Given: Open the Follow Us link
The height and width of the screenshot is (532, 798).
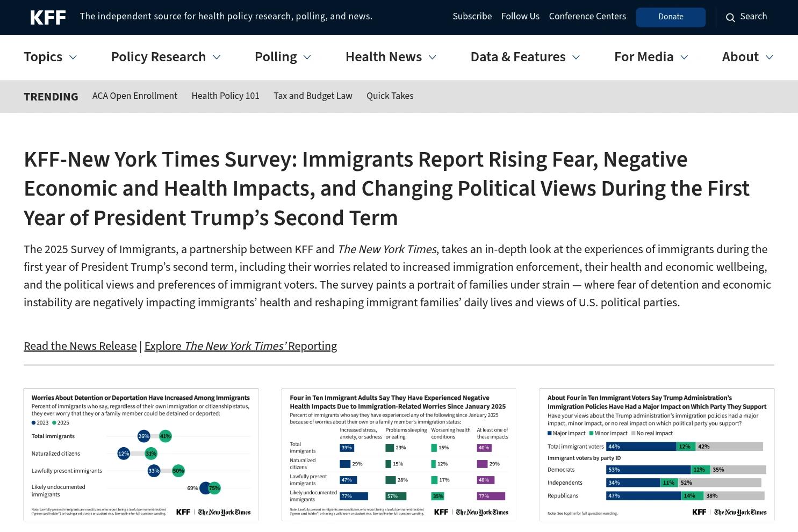Looking at the screenshot, I should coord(520,17).
